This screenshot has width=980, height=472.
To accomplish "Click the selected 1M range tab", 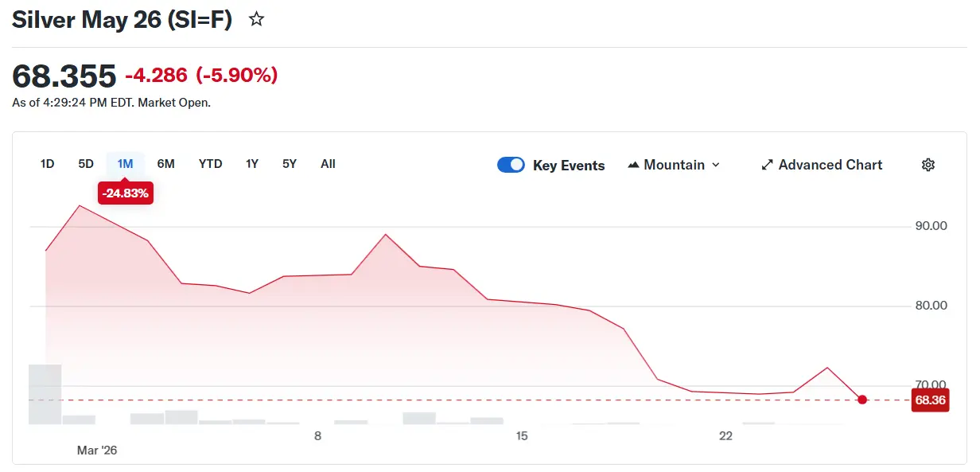I will 125,164.
